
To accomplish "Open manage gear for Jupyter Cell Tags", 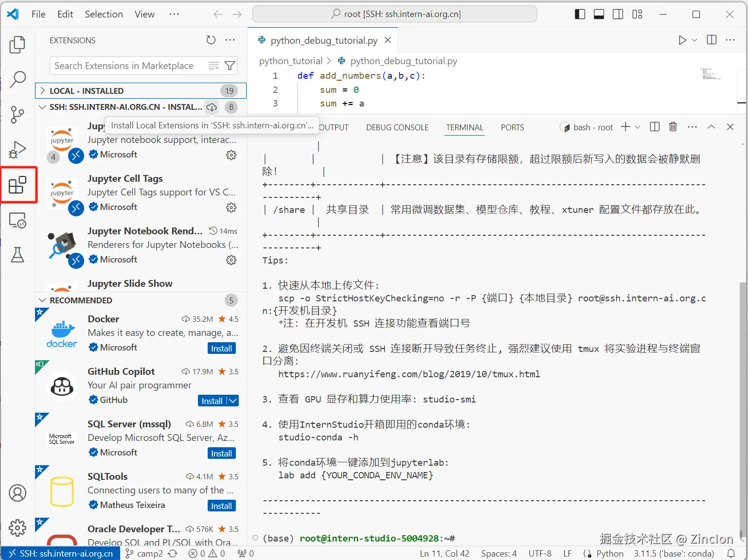I will coord(232,208).
